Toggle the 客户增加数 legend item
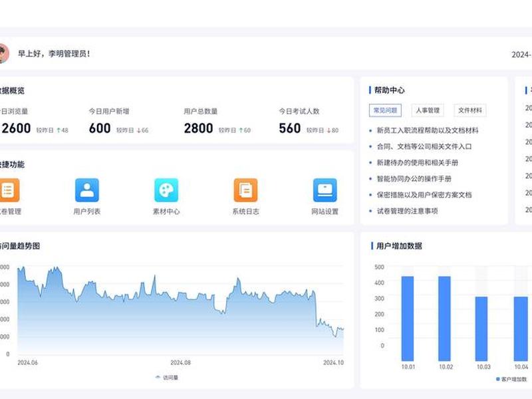The image size is (532, 399). (x=511, y=379)
